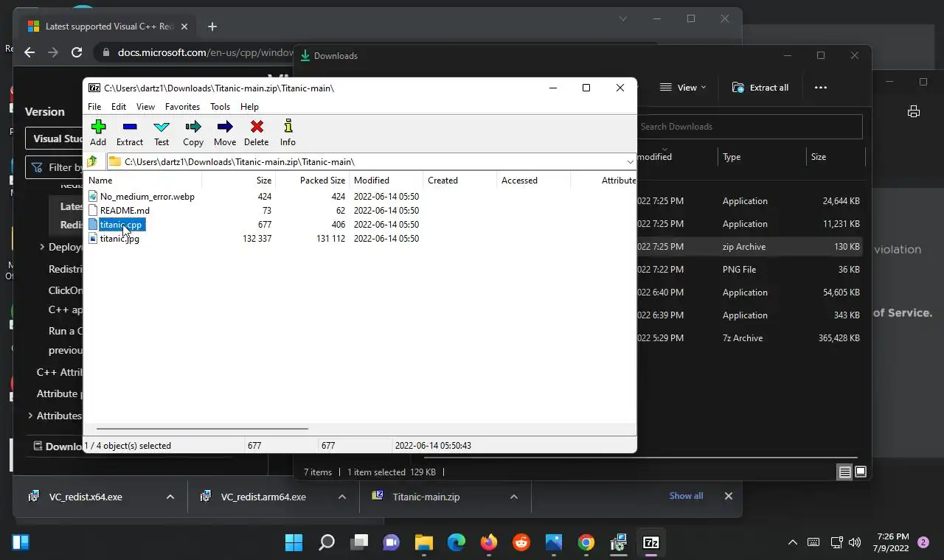Click the Titanic-main.zip download item
This screenshot has width=944, height=560.
tap(426, 497)
